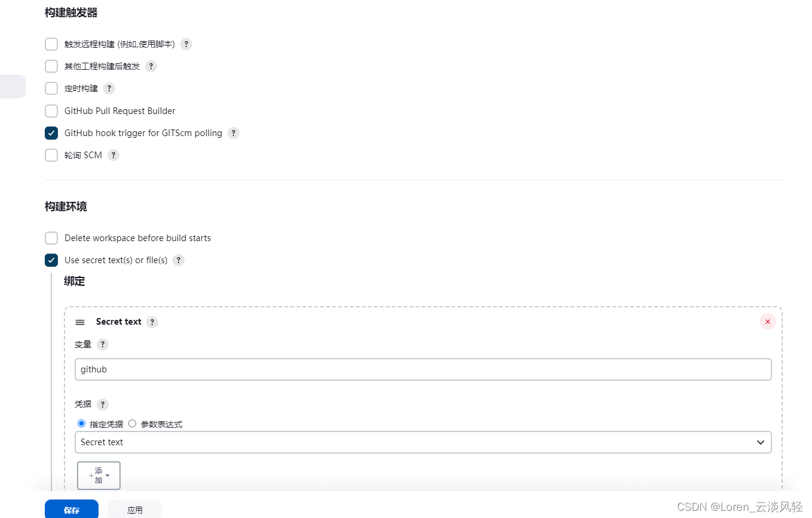Tick Delete workspace before build starts
Screen dimensions: 812x518
51,238
